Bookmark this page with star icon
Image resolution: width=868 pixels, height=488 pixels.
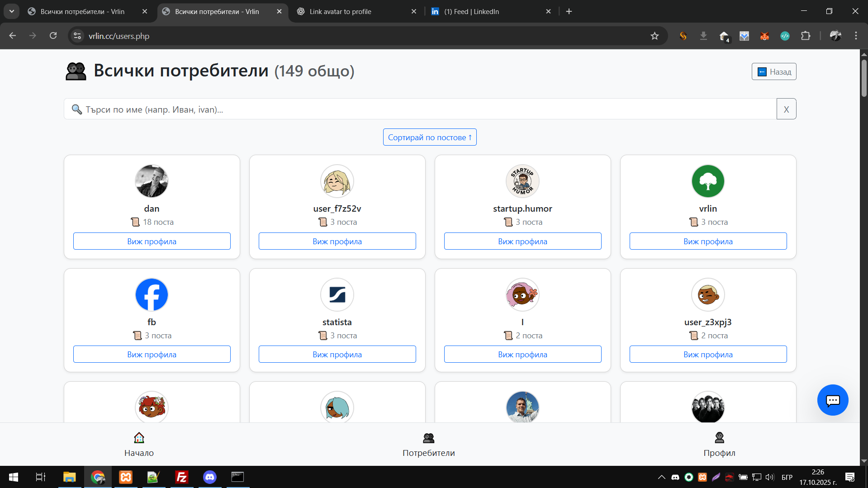(654, 36)
